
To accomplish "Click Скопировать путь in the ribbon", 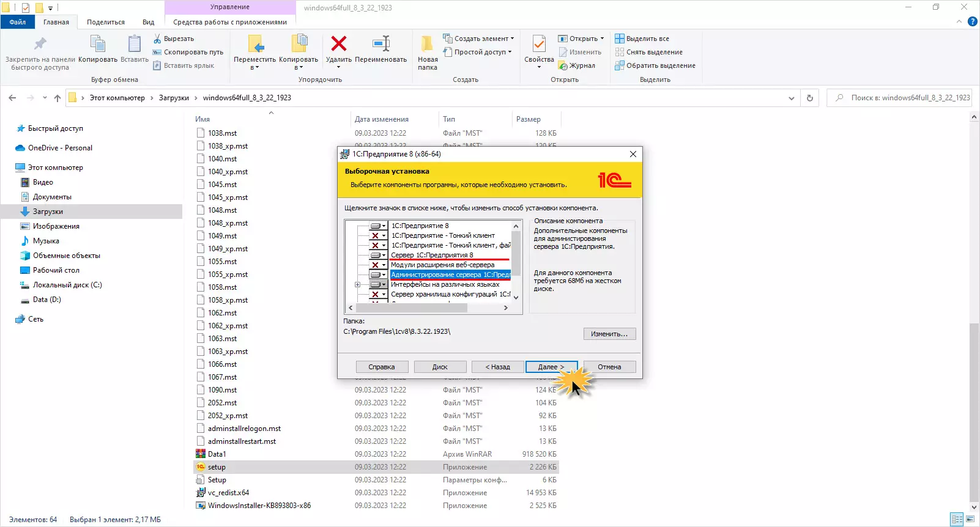I will 188,52.
